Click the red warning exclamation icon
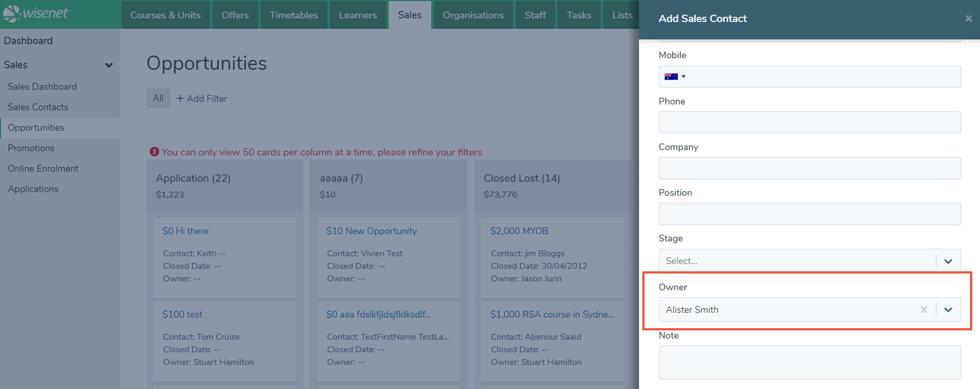 coord(154,152)
